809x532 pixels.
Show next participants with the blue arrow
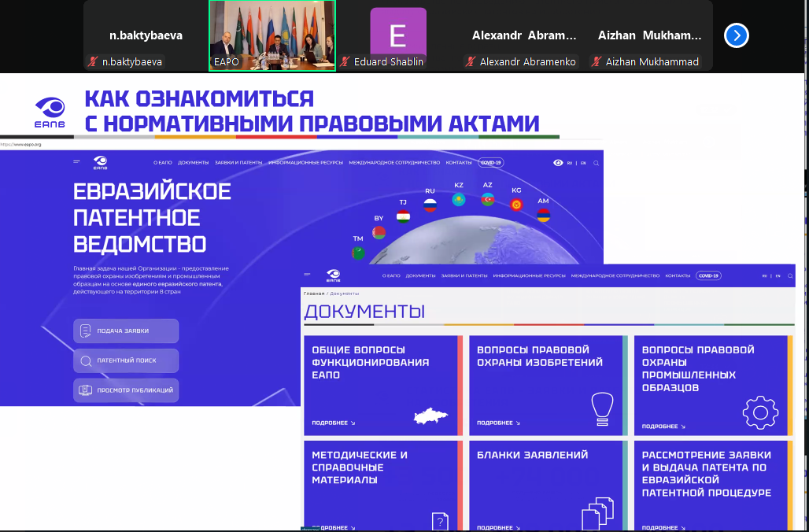[x=736, y=35]
